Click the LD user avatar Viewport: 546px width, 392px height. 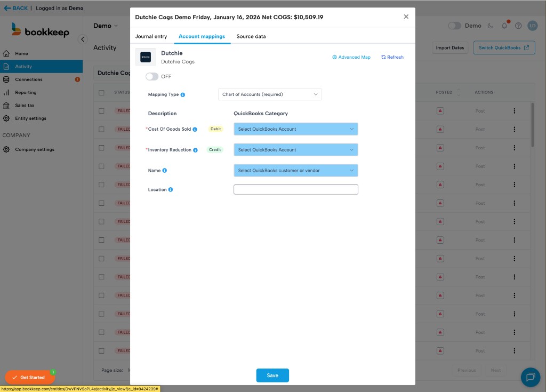pyautogui.click(x=532, y=25)
